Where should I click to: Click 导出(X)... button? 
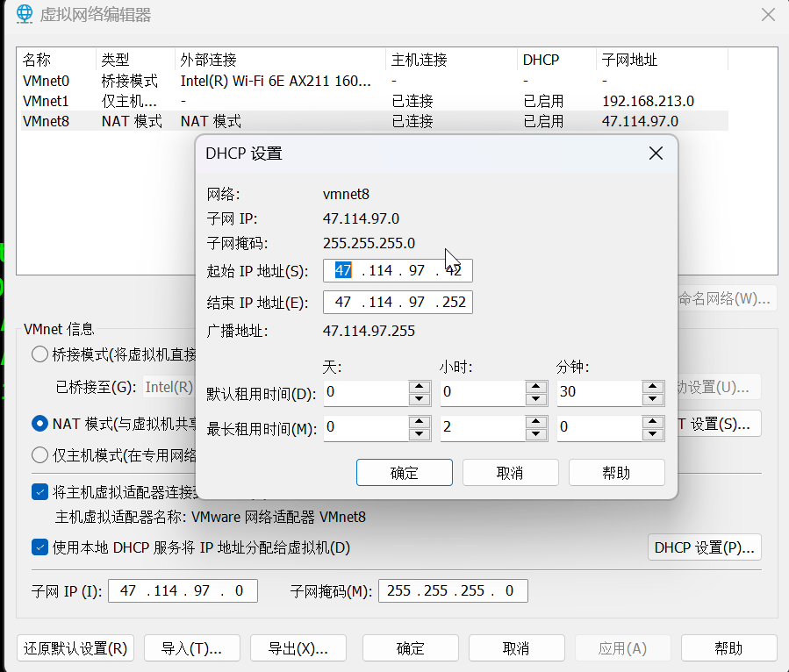298,647
